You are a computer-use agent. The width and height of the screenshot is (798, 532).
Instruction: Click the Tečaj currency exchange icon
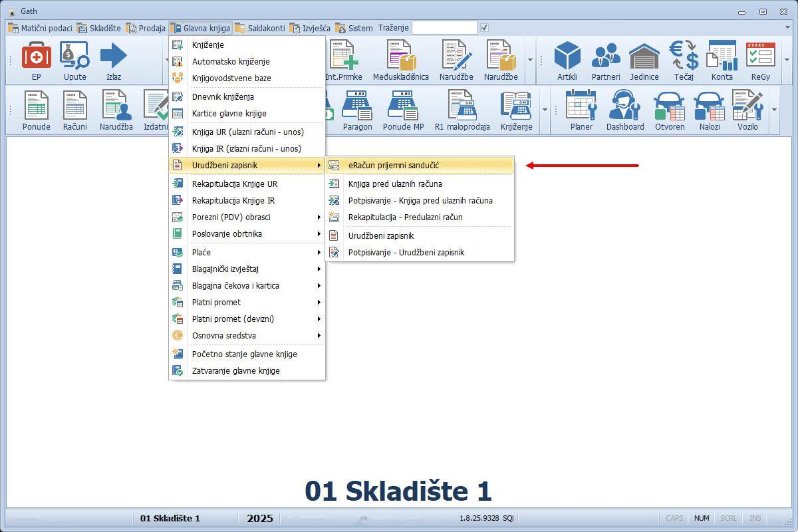[683, 57]
